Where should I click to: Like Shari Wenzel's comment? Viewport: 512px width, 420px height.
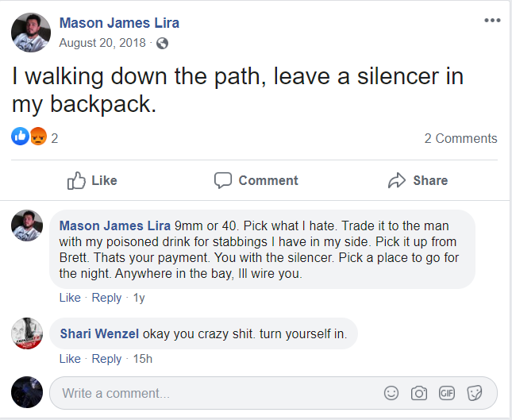coord(70,359)
